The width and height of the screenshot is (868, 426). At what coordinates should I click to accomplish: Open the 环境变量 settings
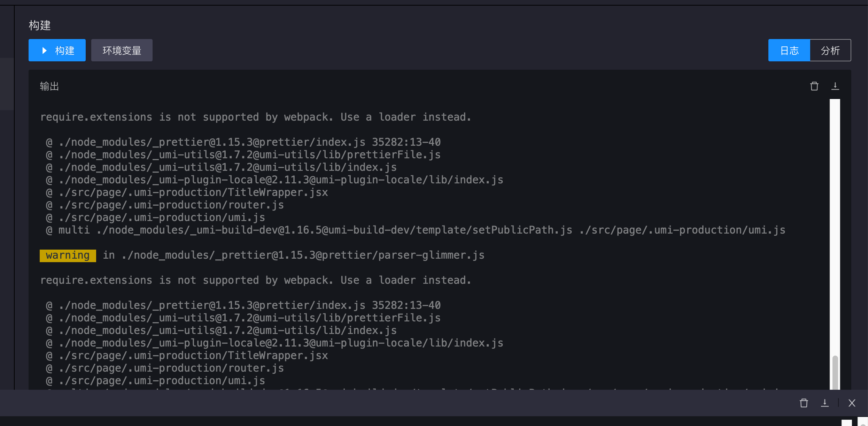[x=122, y=50]
